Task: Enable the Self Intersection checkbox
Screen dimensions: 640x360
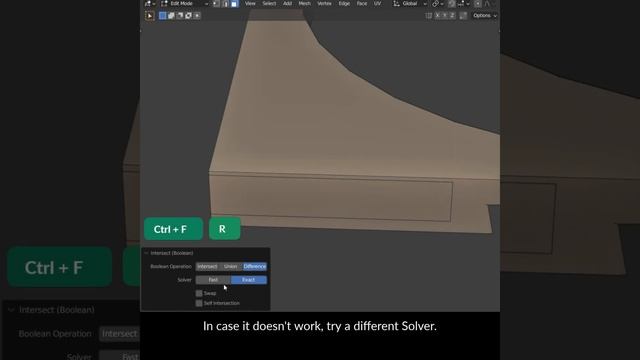Action: tap(199, 303)
